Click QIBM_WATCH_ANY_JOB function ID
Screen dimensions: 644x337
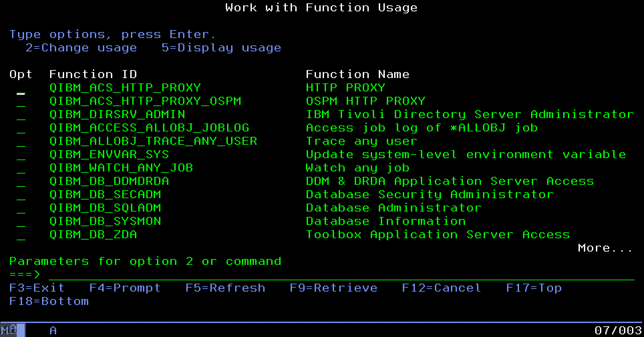click(x=121, y=168)
